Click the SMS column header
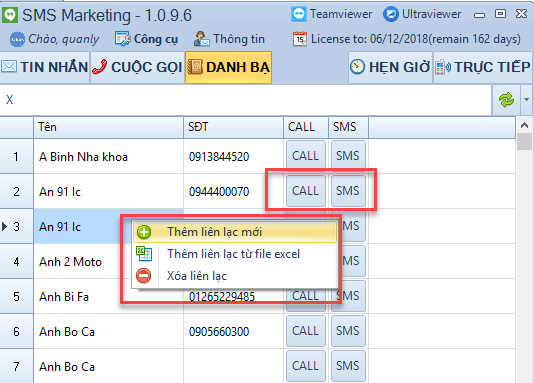Viewport: 534px width, 383px height. click(x=348, y=127)
